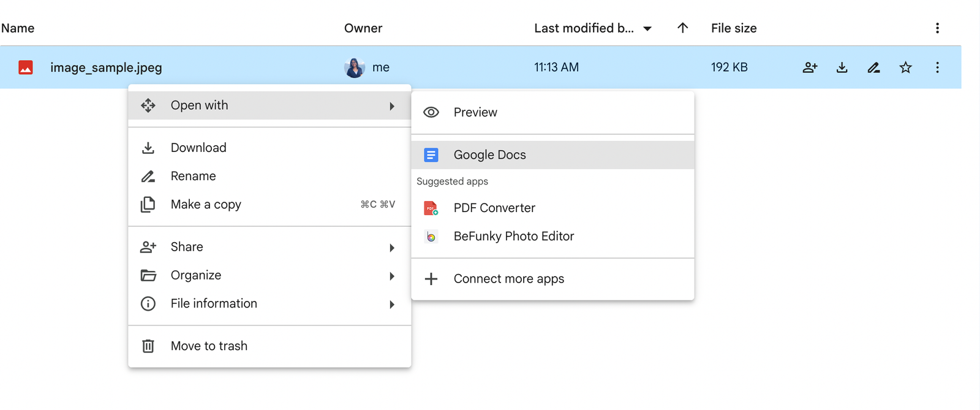Star the image_sample.jpeg file
The width and height of the screenshot is (980, 410).
[x=905, y=67]
